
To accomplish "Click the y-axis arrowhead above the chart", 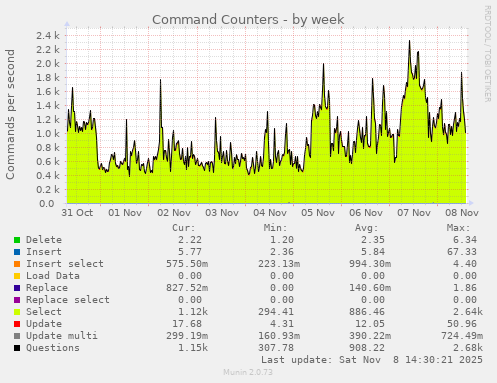I will tap(67, 24).
